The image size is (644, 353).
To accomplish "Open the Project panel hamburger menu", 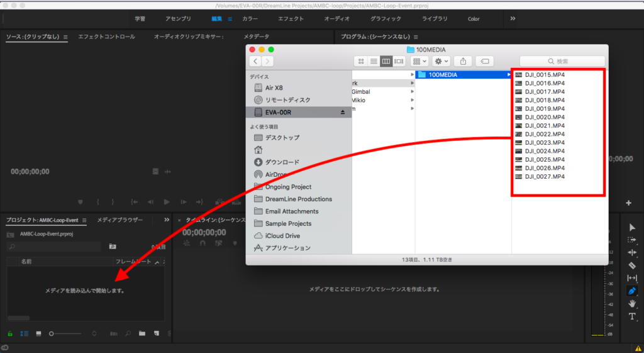I will coord(84,220).
